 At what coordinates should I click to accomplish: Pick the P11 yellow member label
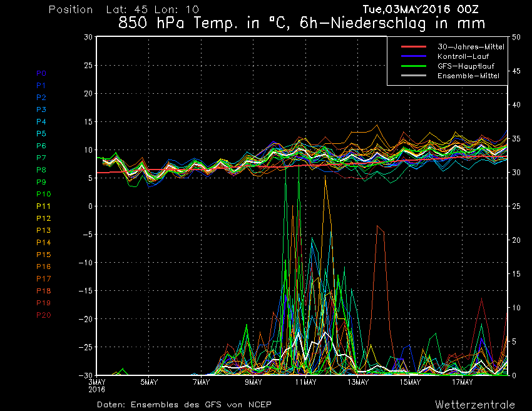[43, 206]
